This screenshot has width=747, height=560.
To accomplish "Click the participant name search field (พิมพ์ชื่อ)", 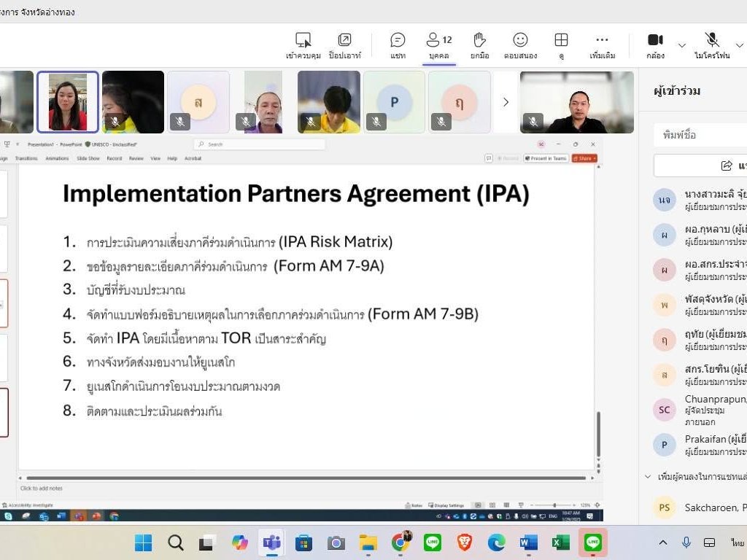I will pos(700,135).
